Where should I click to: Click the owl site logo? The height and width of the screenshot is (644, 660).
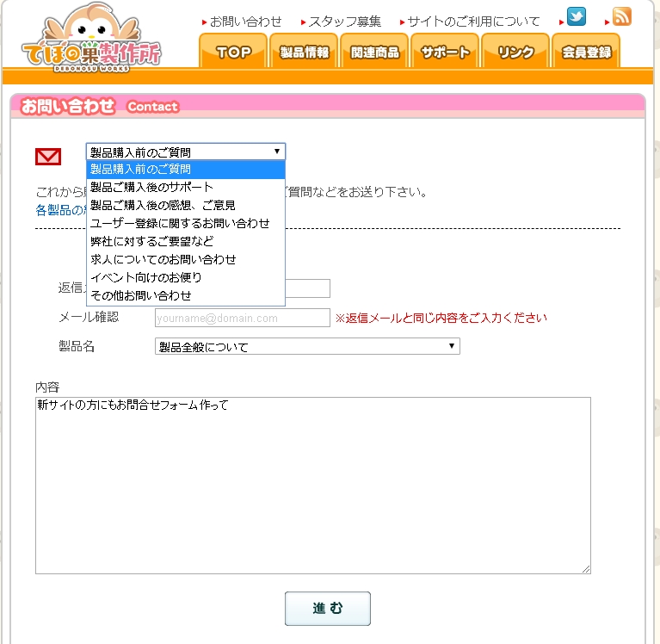[90, 35]
